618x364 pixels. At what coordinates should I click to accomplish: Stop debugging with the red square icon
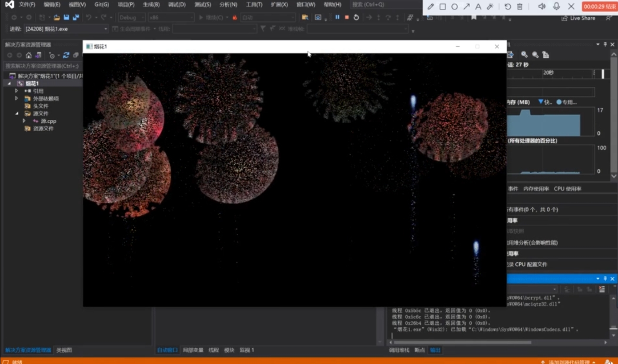(x=347, y=17)
